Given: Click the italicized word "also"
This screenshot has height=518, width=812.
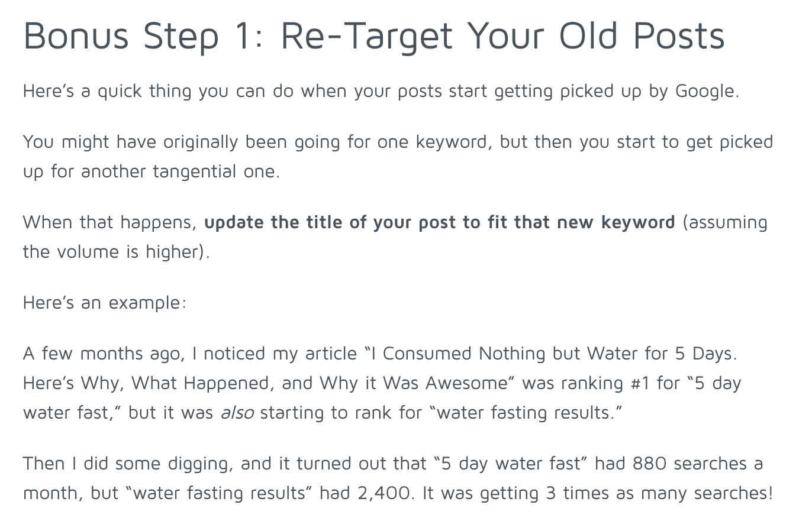Looking at the screenshot, I should [236, 413].
